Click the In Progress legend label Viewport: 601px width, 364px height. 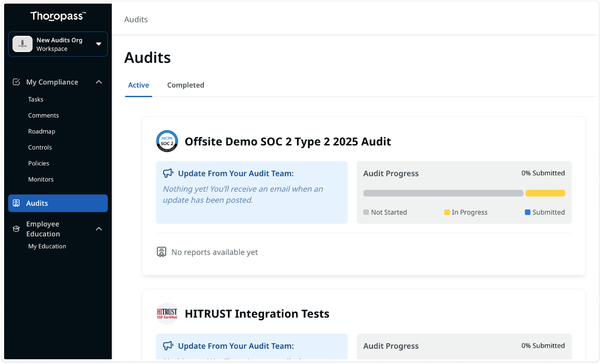(x=470, y=212)
